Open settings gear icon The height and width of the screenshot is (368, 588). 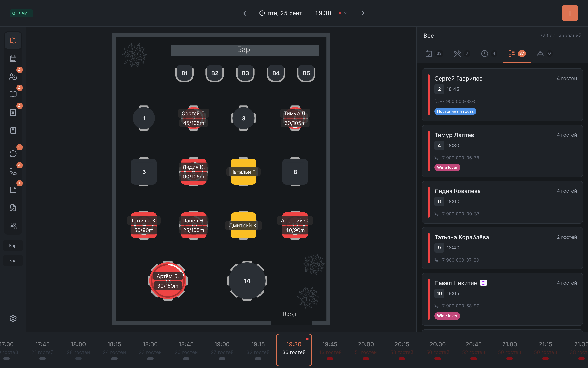coord(13,319)
